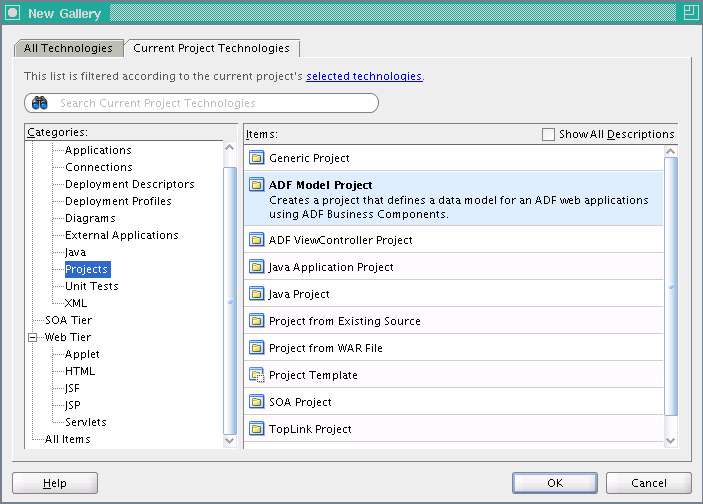703x504 pixels.
Task: Select Unit Tests category
Action: 91,287
